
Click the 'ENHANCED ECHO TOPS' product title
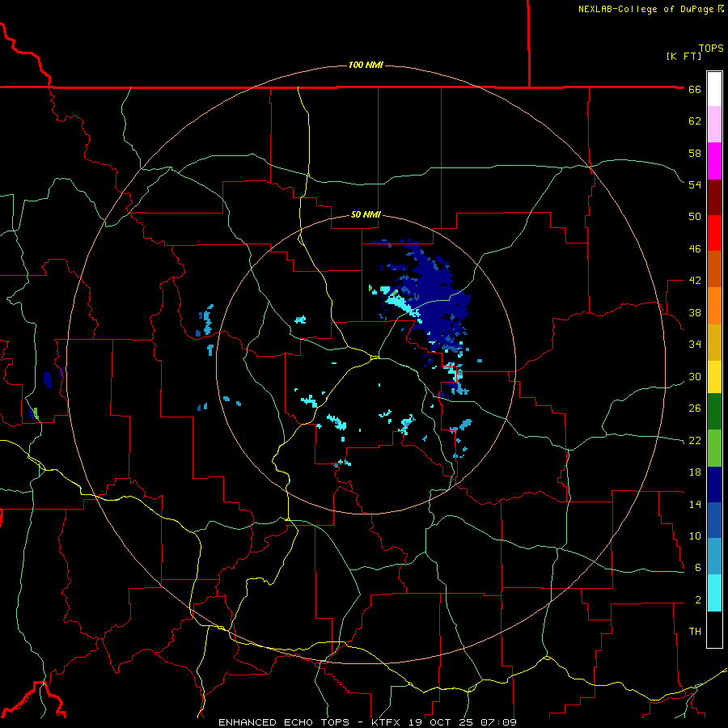pyautogui.click(x=284, y=722)
